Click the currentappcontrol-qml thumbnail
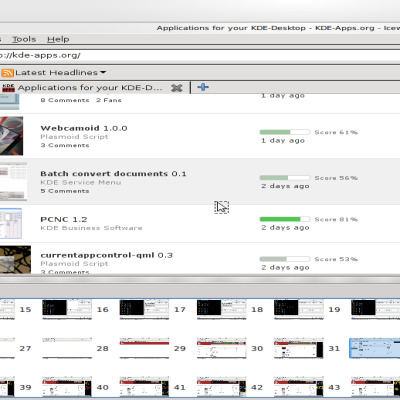400x400 pixels. [x=15, y=260]
